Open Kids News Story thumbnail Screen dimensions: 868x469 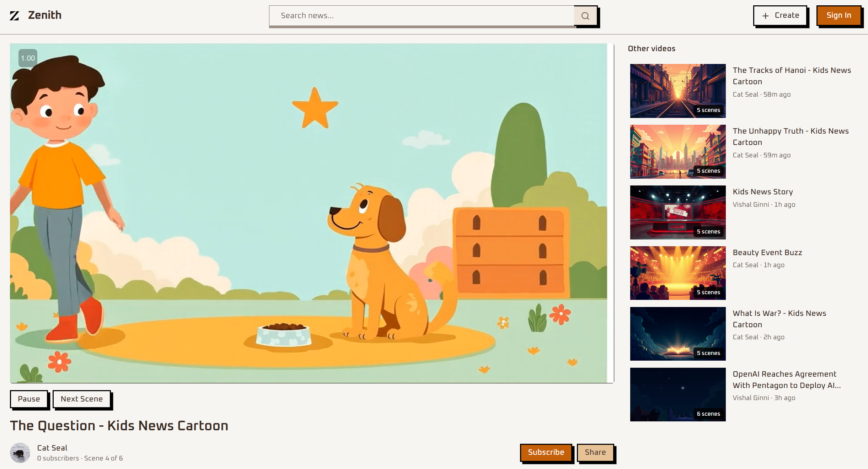tap(677, 212)
